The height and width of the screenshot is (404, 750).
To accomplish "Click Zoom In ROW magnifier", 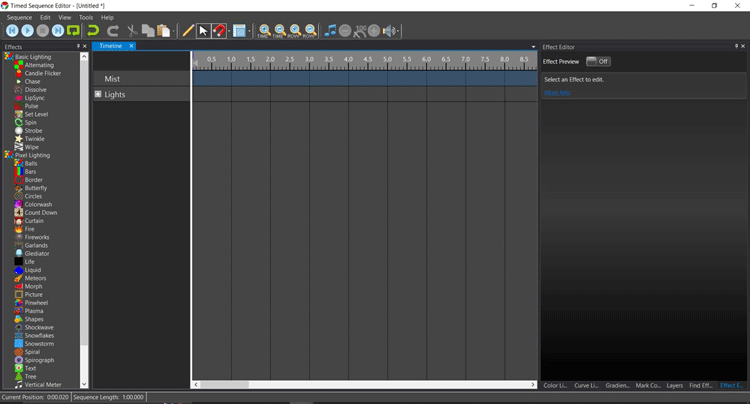I will tap(295, 31).
